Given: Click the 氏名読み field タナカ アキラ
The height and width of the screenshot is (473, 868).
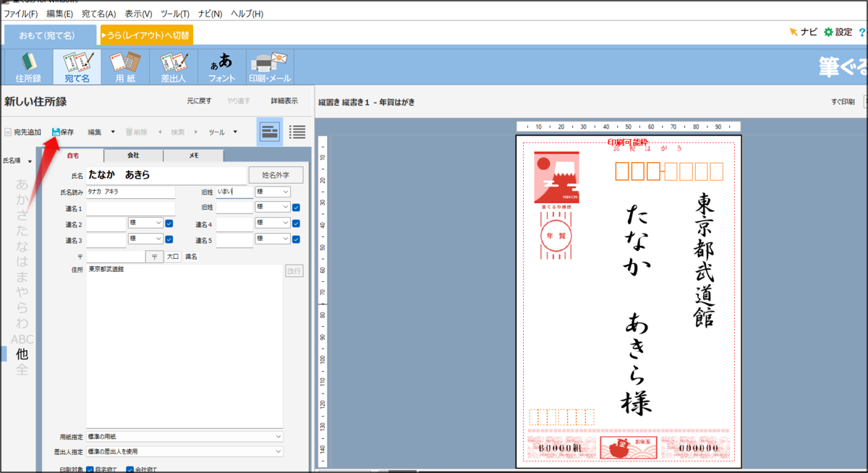Looking at the screenshot, I should point(130,192).
